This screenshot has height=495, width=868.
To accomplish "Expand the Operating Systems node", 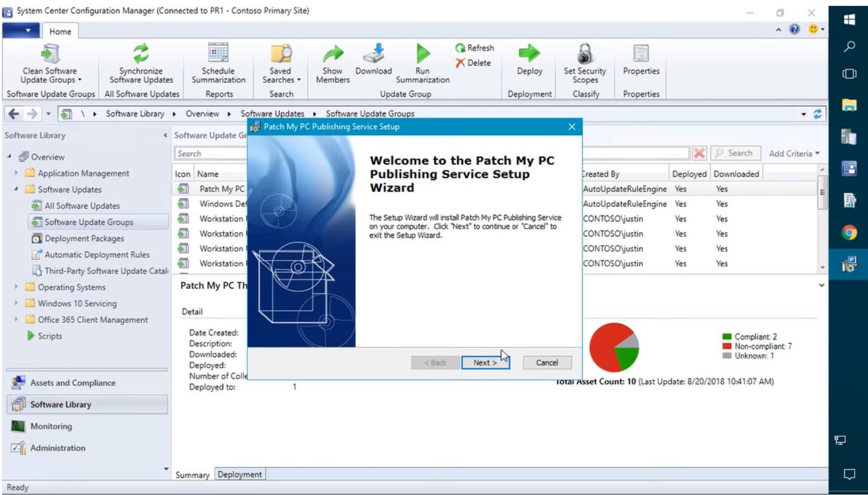I will [17, 287].
